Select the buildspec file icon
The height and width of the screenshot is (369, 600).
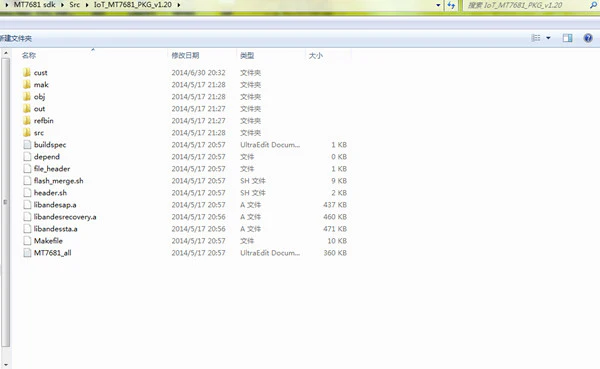pos(27,145)
